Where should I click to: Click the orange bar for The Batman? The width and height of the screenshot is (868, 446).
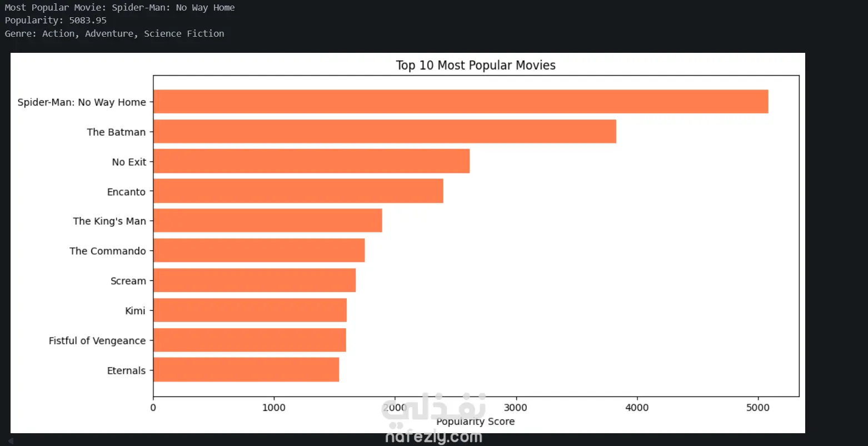pyautogui.click(x=385, y=132)
